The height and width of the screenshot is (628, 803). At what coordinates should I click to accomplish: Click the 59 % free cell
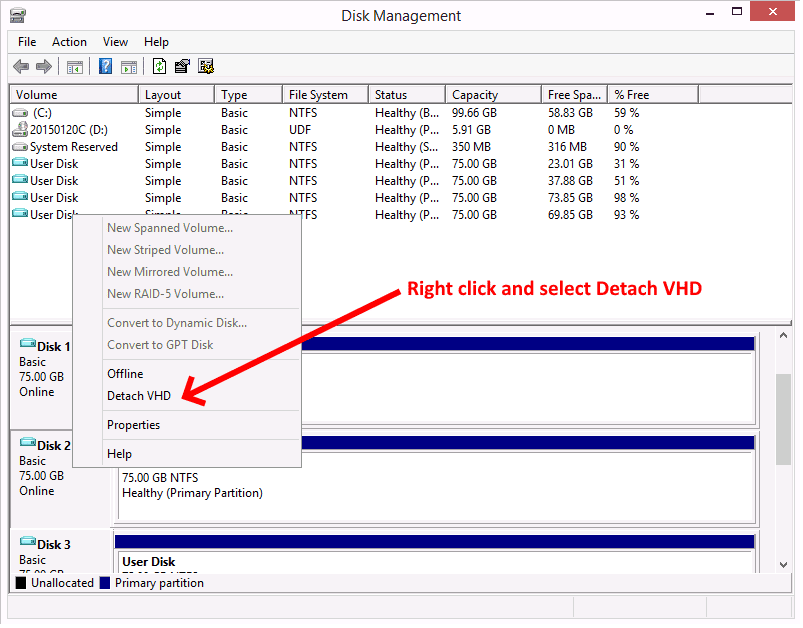[x=627, y=113]
